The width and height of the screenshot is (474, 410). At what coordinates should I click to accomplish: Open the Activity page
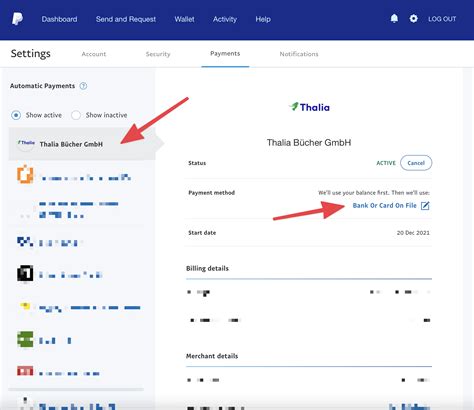tap(225, 19)
